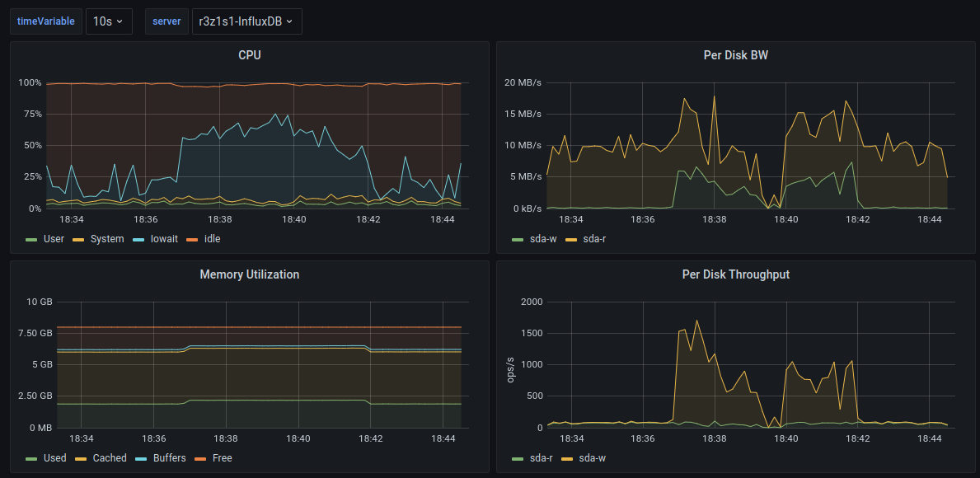Image resolution: width=980 pixels, height=478 pixels.
Task: Click the orange color swatch beside Free
Action: (x=199, y=458)
